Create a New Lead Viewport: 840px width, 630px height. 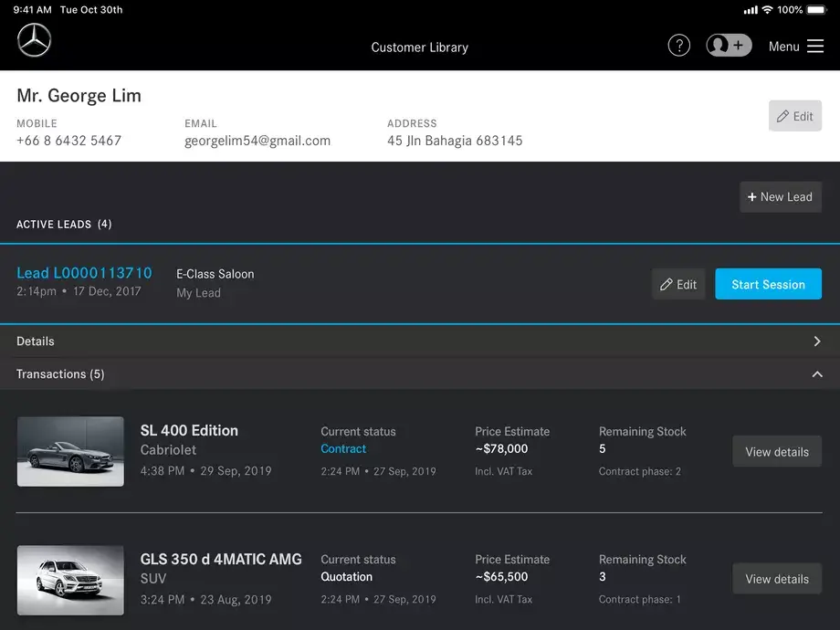(781, 196)
